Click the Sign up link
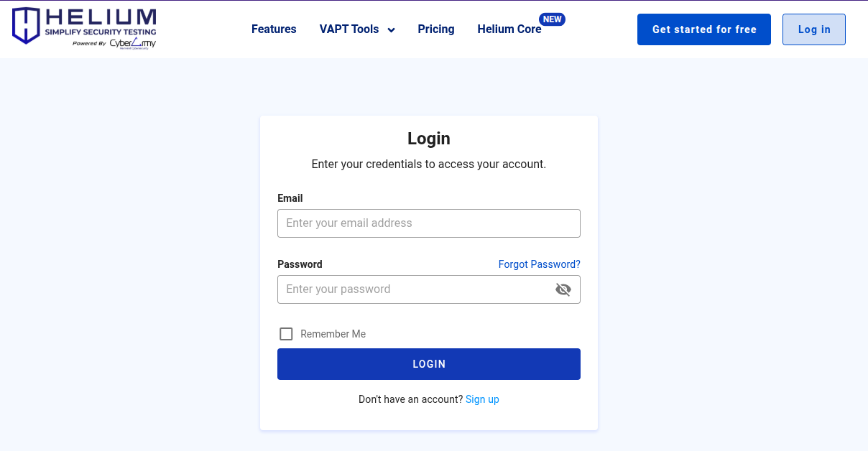 coord(482,399)
